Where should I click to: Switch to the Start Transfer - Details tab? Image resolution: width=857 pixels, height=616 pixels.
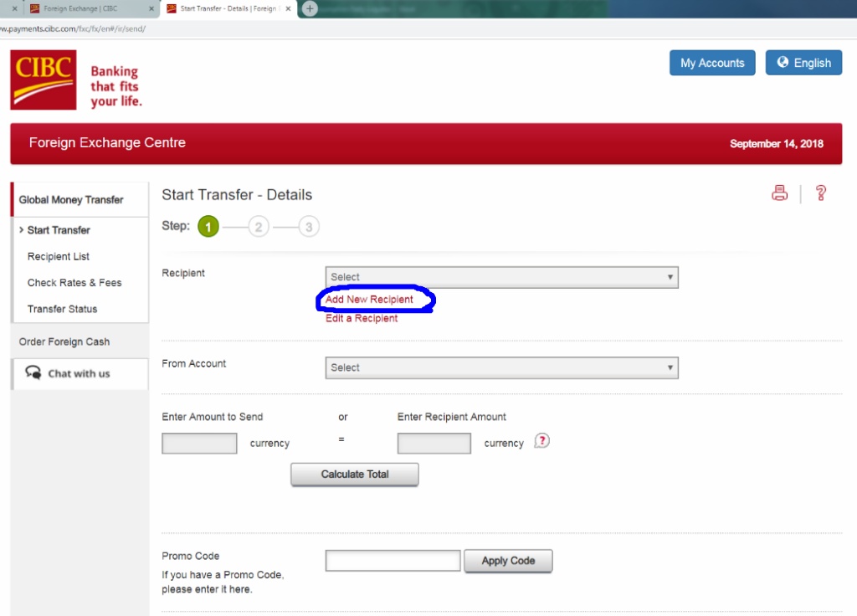coord(228,8)
